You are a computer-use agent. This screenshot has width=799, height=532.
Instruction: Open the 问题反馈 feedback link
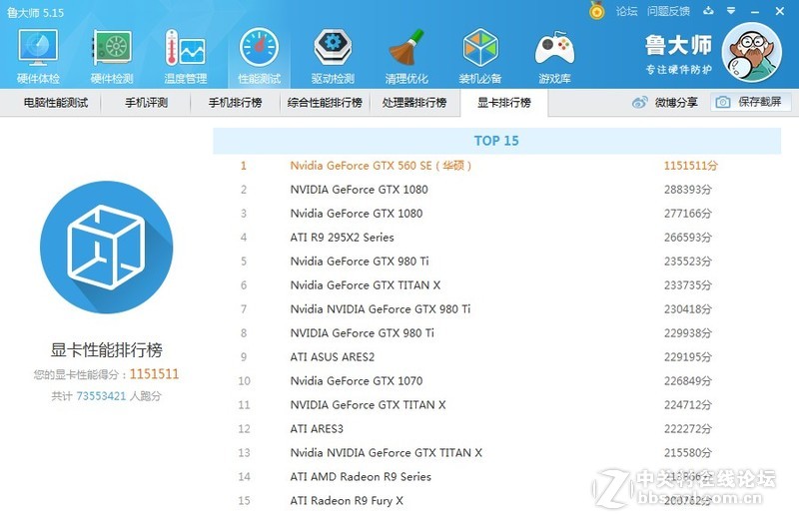pos(668,11)
